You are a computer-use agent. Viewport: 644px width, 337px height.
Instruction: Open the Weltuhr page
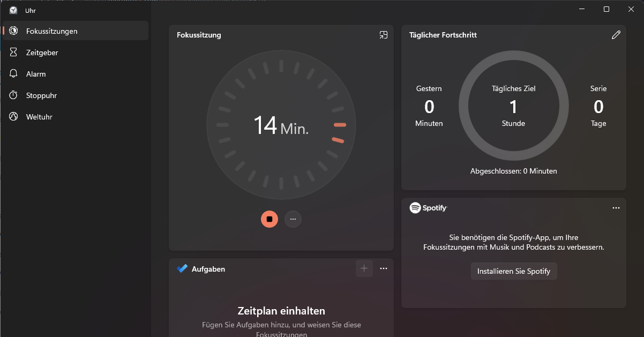(39, 117)
